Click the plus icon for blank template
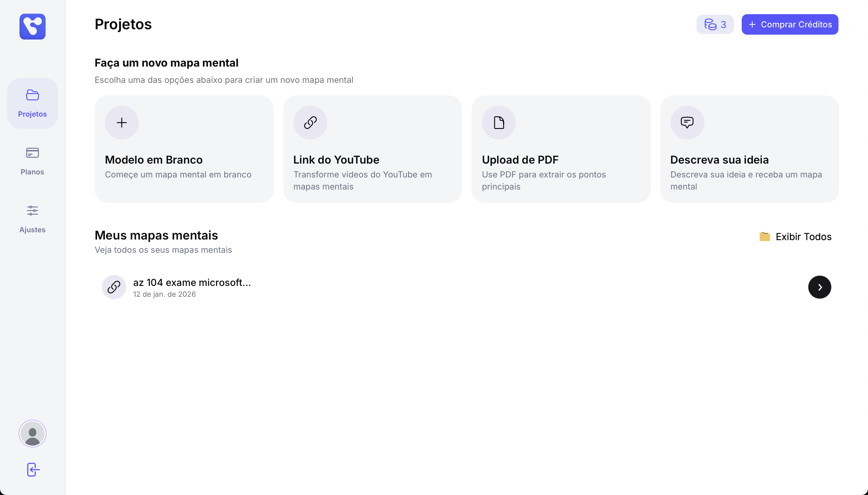868x495 pixels. (122, 123)
